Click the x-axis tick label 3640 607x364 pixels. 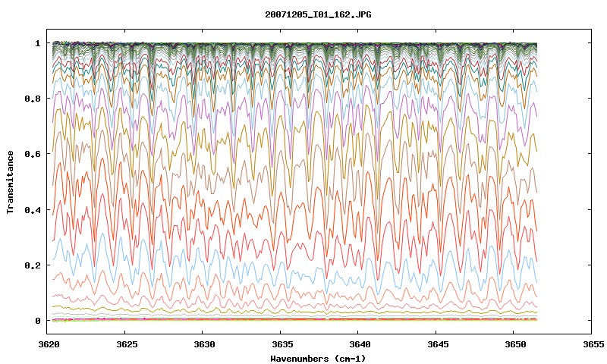coord(360,344)
